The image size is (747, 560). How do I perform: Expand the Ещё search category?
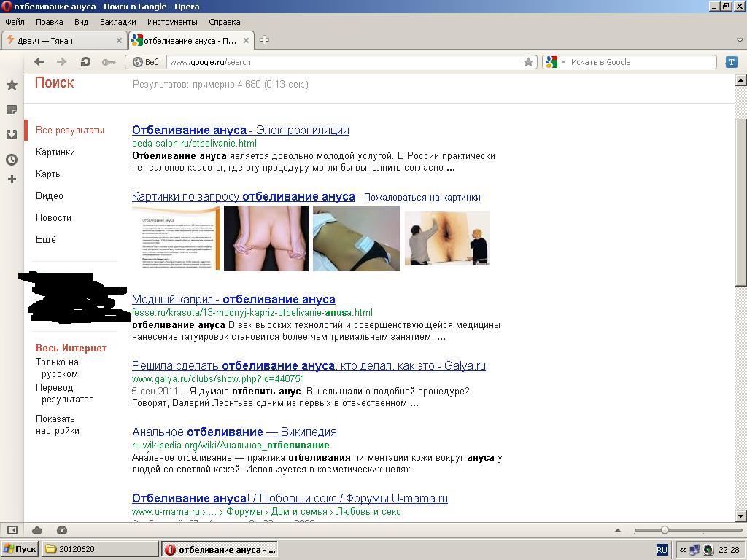pyautogui.click(x=46, y=239)
